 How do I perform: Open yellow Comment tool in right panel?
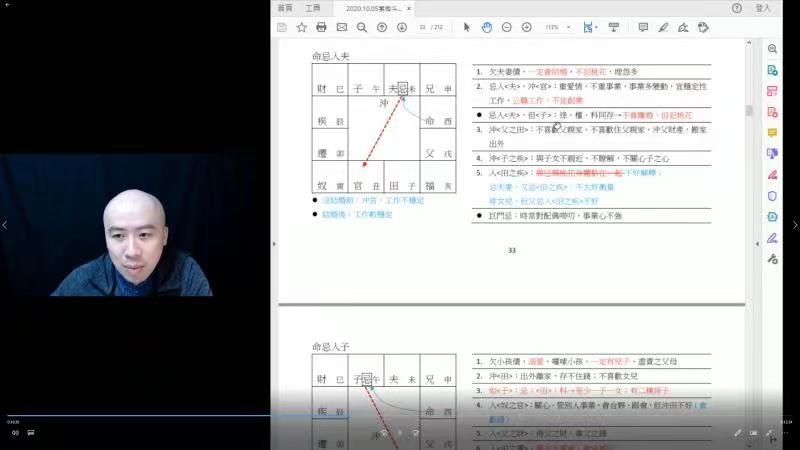pyautogui.click(x=772, y=133)
